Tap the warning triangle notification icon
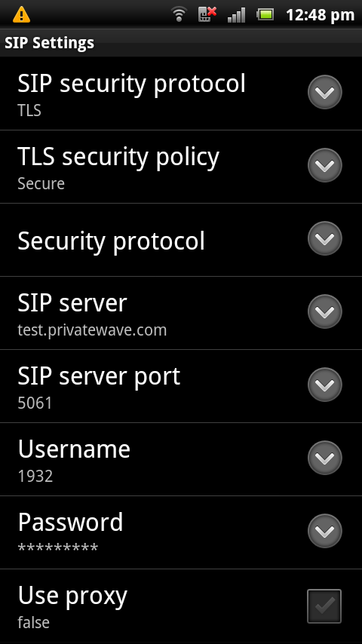 point(21,15)
